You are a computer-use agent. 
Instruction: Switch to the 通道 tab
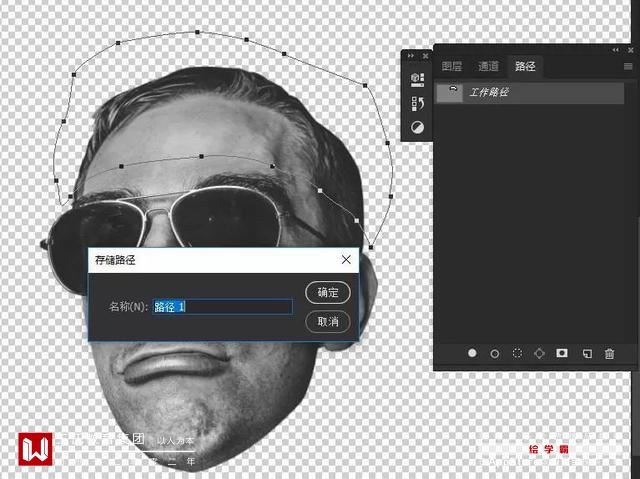(488, 66)
